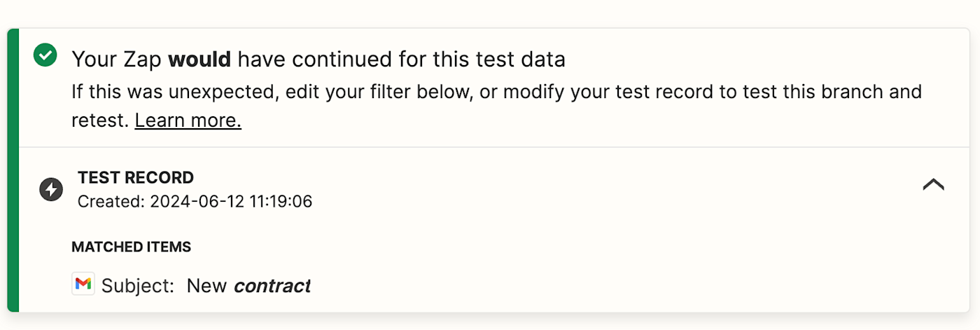Screen dimensions: 980x330
Task: Click the Subject: field label
Action: [x=138, y=286]
